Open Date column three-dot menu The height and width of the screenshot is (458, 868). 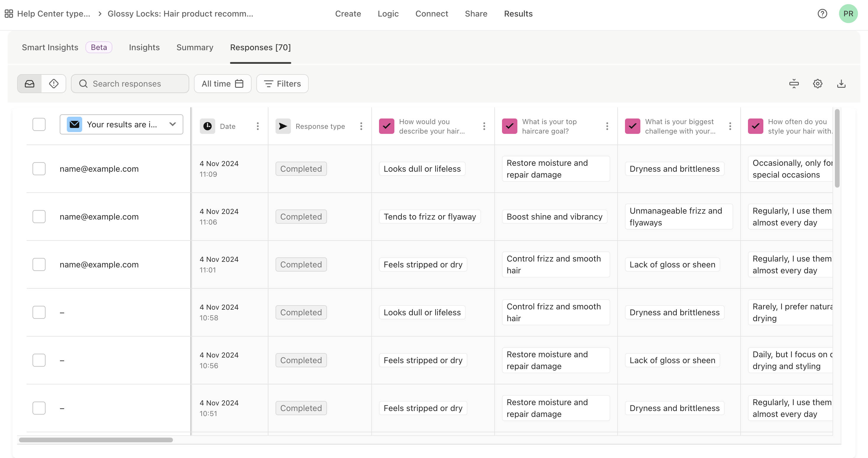click(x=258, y=126)
